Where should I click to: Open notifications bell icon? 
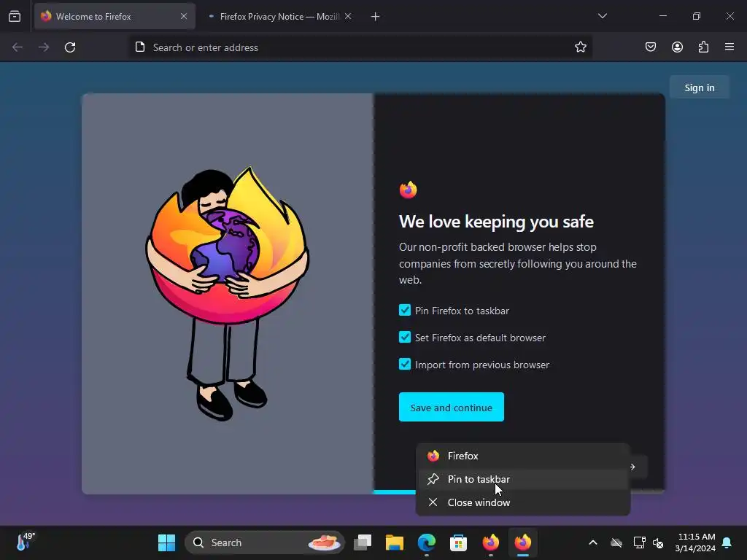pyautogui.click(x=727, y=542)
